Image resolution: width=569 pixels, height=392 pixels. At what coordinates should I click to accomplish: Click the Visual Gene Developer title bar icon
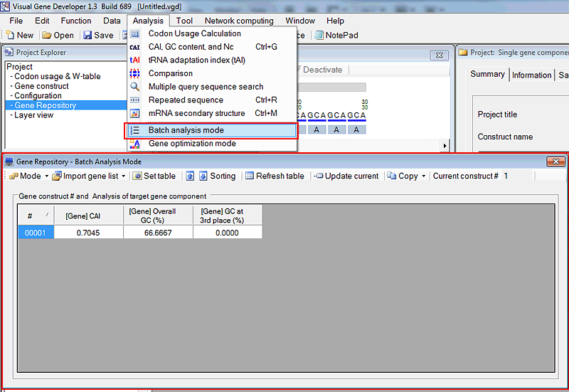coord(5,6)
